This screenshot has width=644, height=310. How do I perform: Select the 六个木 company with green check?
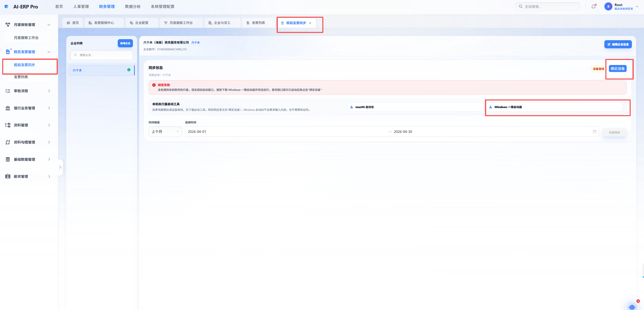pos(102,70)
